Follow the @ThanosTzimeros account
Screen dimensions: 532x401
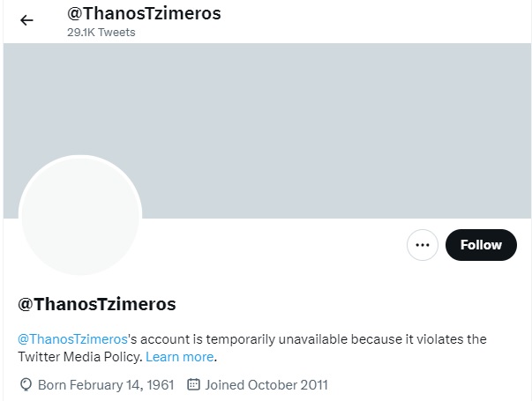tap(480, 245)
